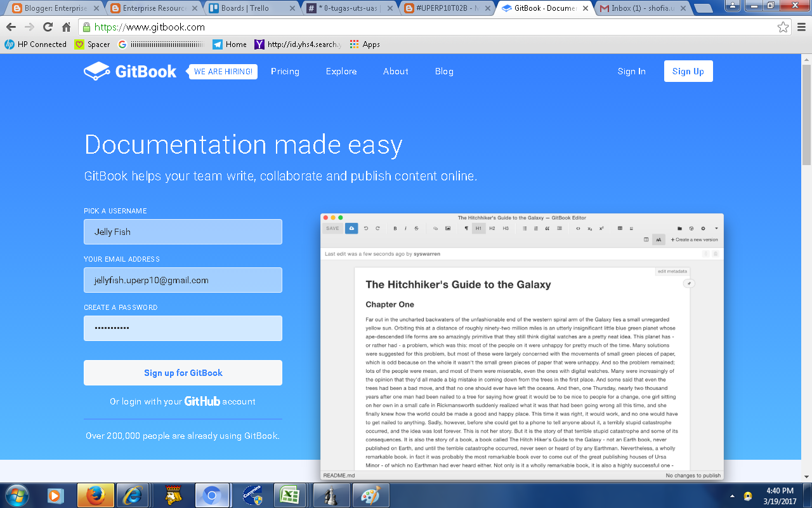Click Chrome icon in the taskbar
812x508 pixels.
coord(212,495)
